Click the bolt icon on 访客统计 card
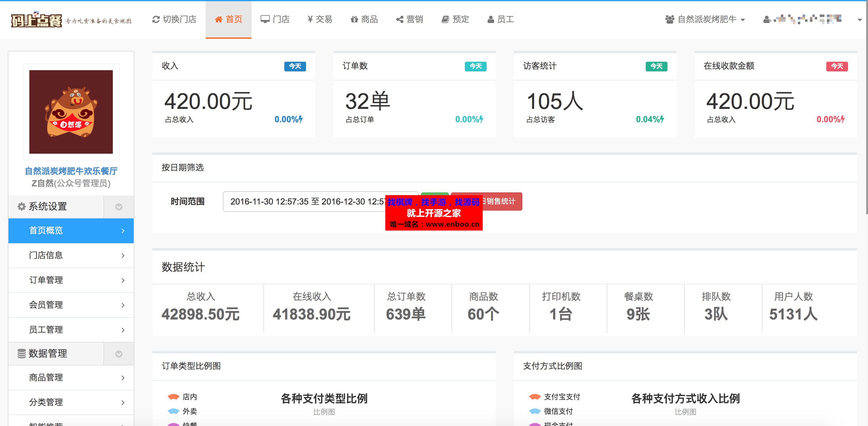Viewport: 868px width, 426px height. 662,119
